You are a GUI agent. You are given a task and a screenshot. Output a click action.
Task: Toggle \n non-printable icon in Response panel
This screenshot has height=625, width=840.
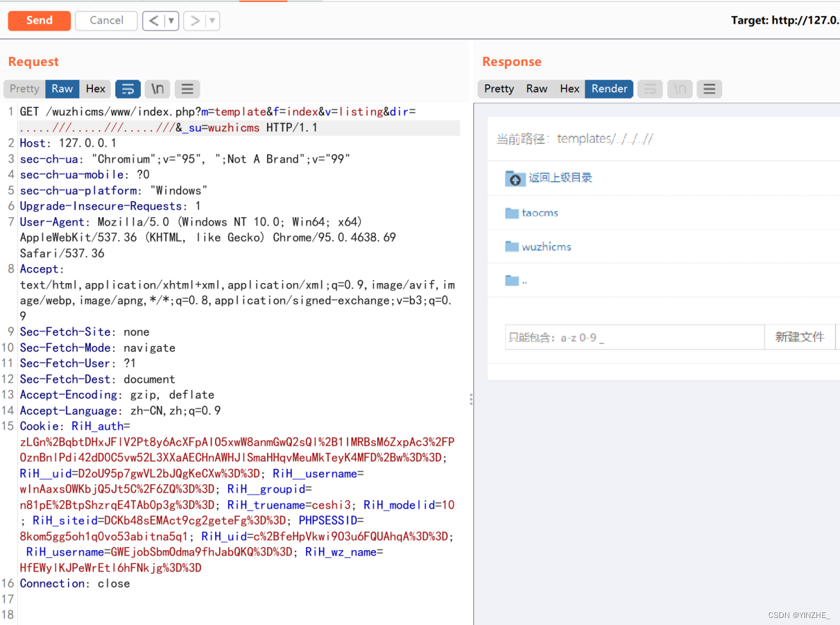(680, 89)
